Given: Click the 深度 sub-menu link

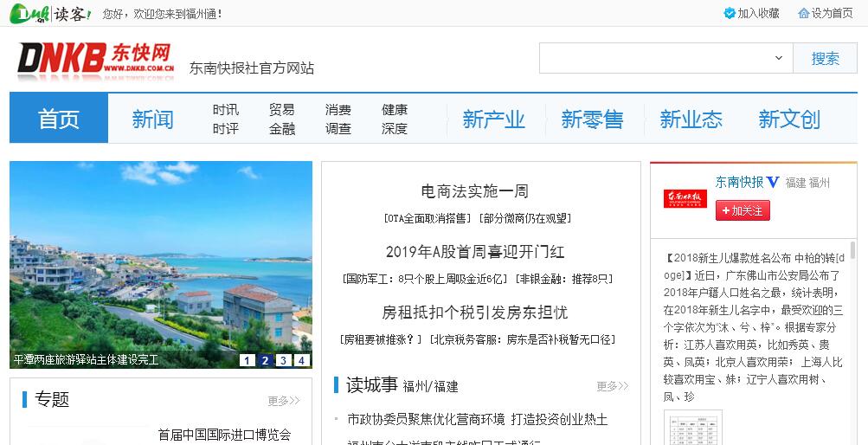Looking at the screenshot, I should pos(395,128).
